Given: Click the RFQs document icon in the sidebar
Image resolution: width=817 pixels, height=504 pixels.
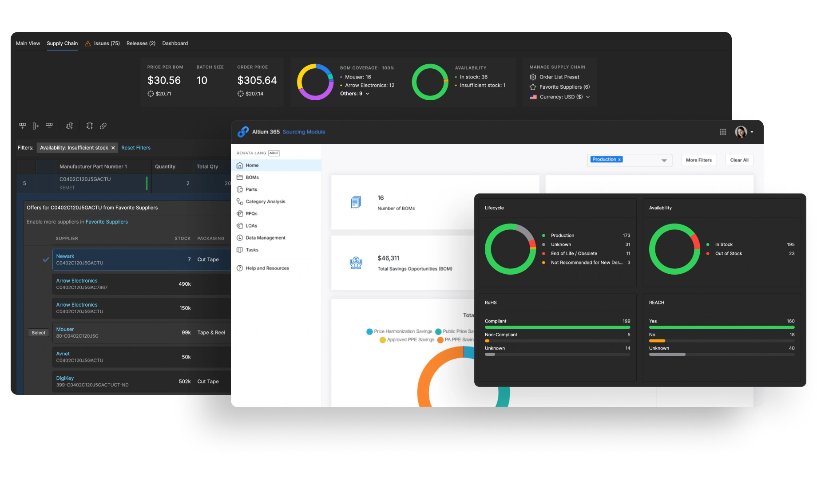Looking at the screenshot, I should point(240,213).
